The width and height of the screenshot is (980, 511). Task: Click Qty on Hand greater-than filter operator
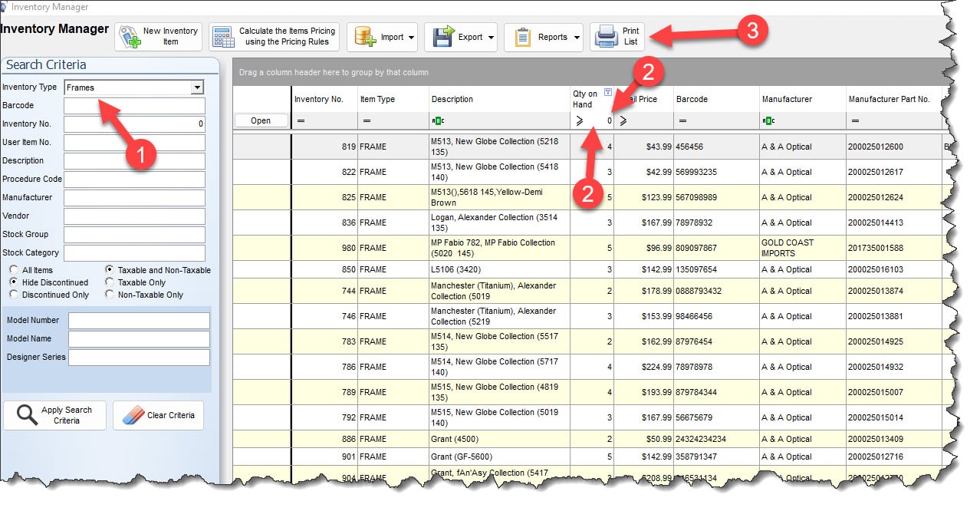[x=579, y=120]
